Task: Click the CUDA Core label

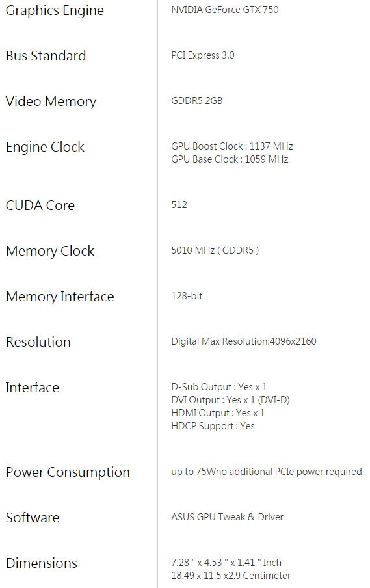Action: [40, 205]
